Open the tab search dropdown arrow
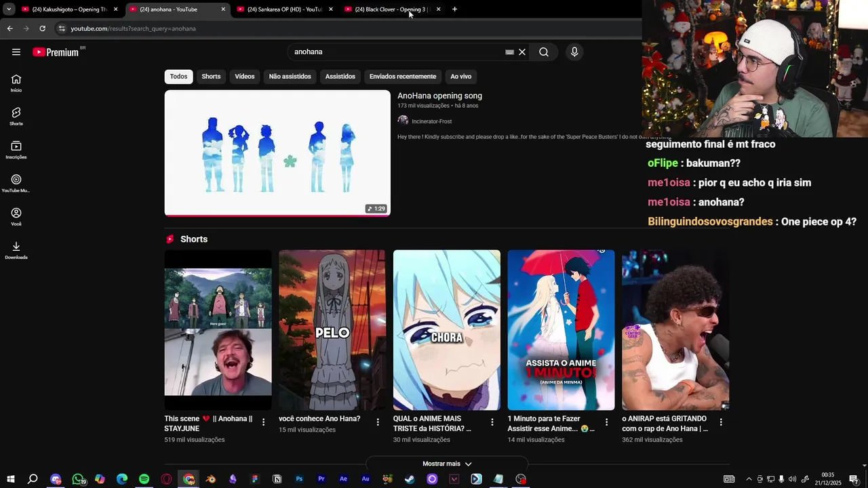Image resolution: width=868 pixels, height=488 pixels. tap(9, 9)
